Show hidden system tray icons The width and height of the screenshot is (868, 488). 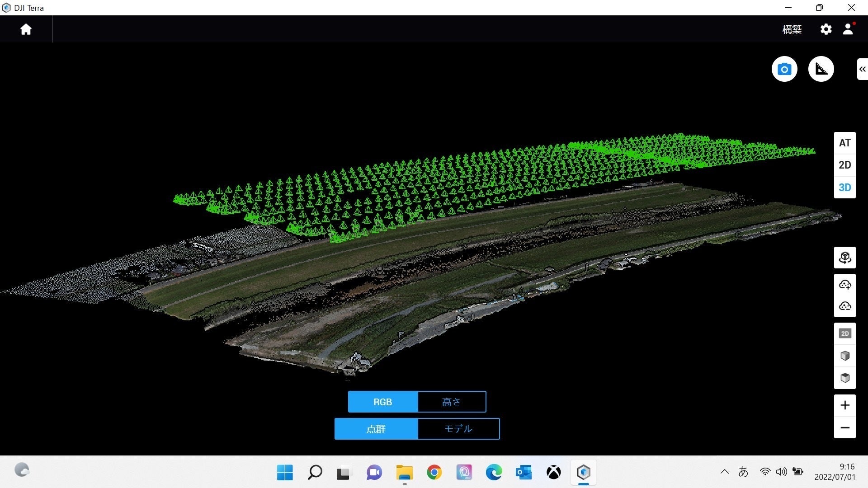click(724, 472)
